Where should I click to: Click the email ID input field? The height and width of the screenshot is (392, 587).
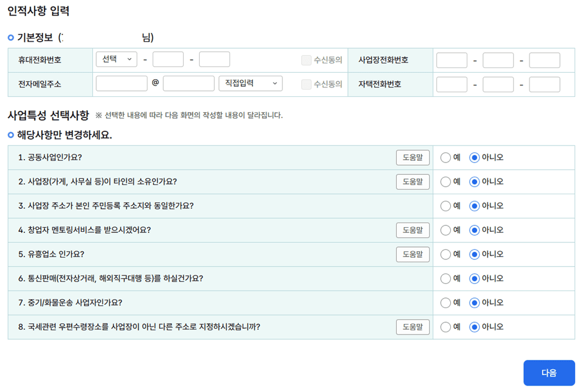coord(122,83)
